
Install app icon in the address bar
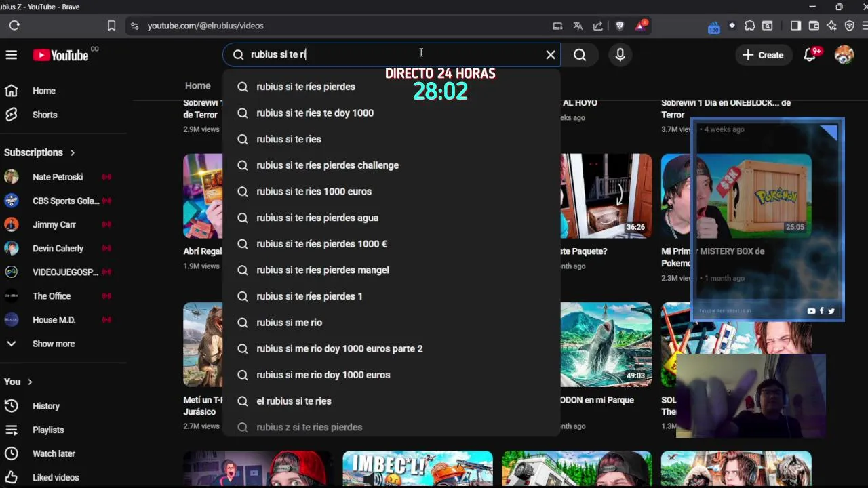point(557,26)
